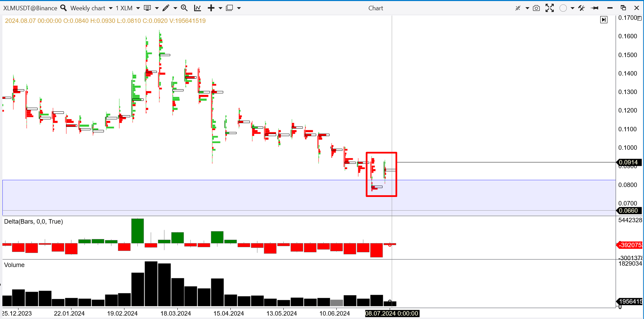Click the 15.04.2024 date on time axis
The height and width of the screenshot is (319, 644).
tap(229, 314)
